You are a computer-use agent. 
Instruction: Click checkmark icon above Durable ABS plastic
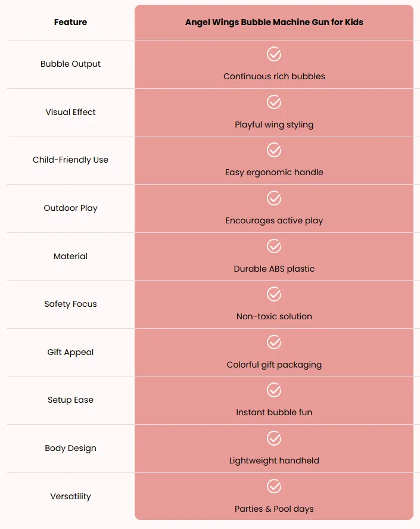click(x=274, y=246)
